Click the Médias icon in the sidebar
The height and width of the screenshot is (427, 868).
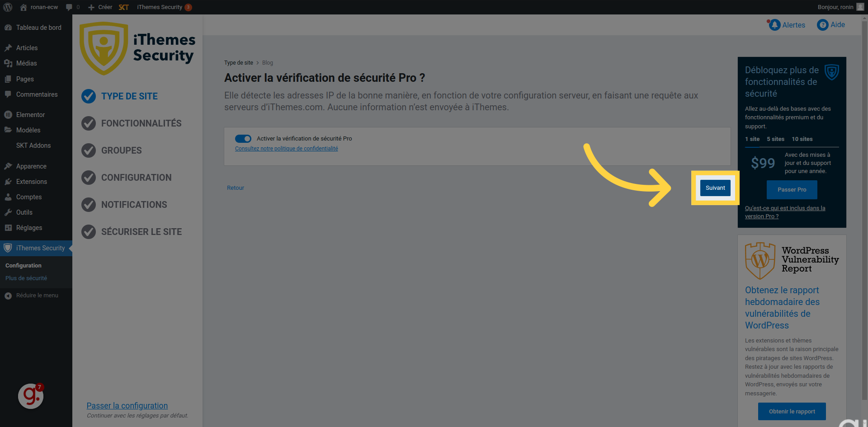(8, 63)
